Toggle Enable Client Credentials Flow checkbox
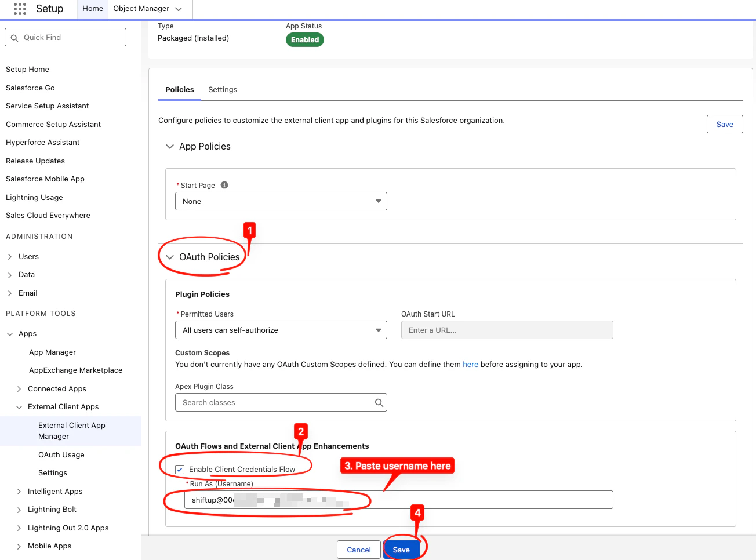 click(x=180, y=470)
